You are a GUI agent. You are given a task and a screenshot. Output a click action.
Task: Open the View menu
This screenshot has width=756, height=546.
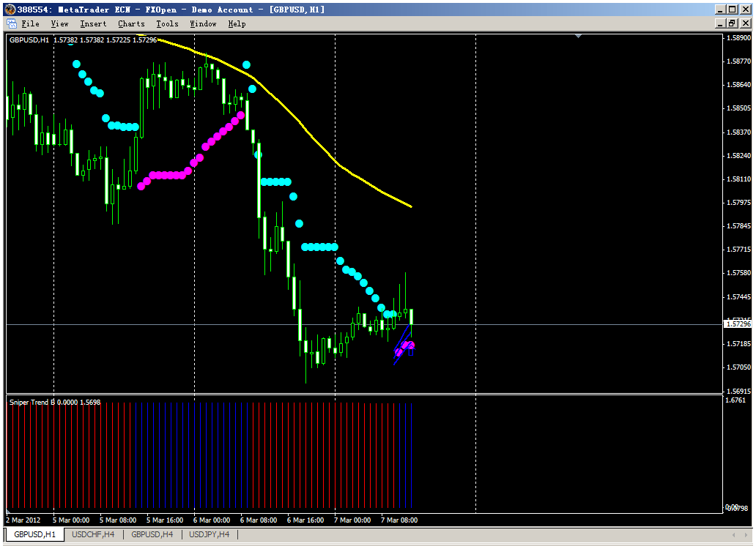[60, 23]
